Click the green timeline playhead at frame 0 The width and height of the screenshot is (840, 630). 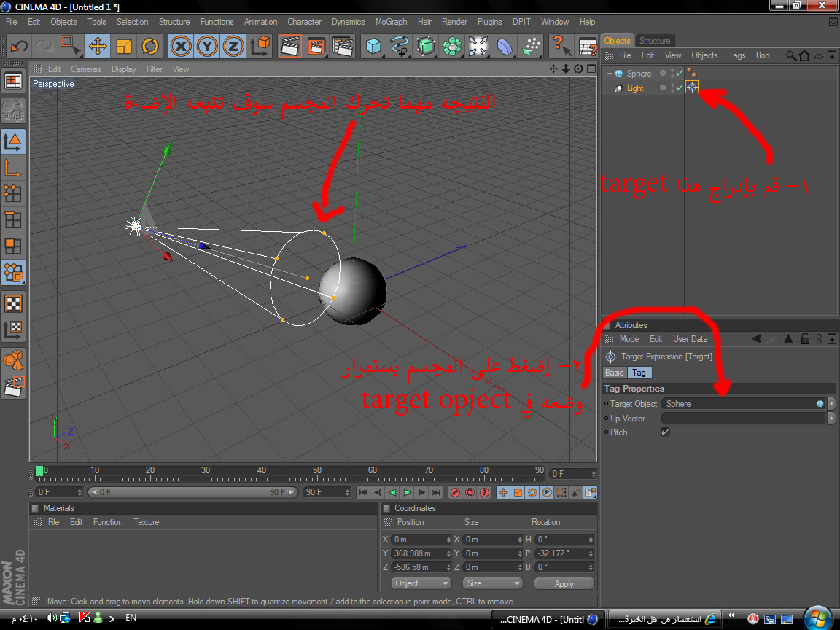coord(39,471)
